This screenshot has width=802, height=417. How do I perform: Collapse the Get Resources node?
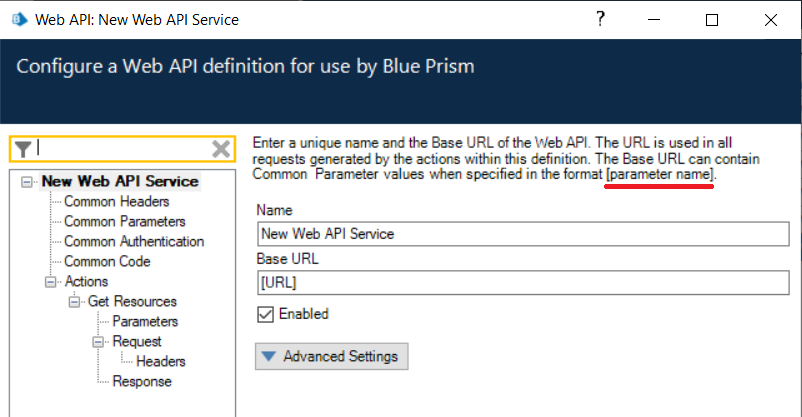tap(74, 302)
